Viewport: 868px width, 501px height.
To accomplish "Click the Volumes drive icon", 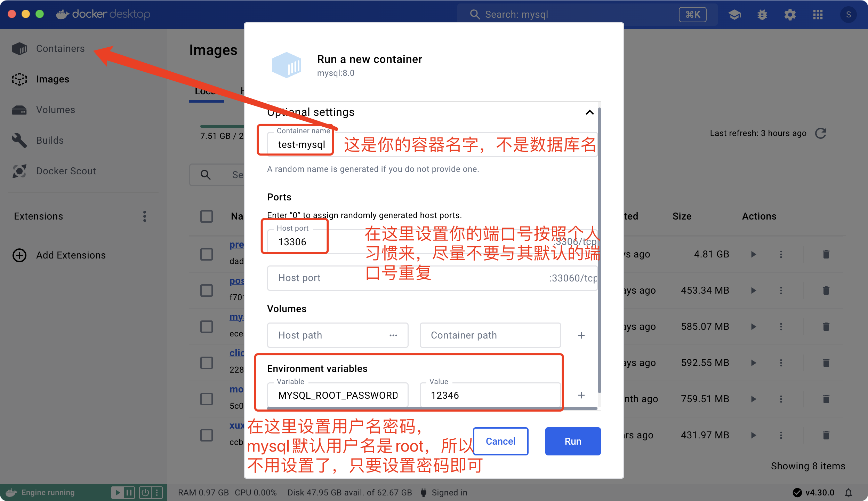I will [x=19, y=110].
